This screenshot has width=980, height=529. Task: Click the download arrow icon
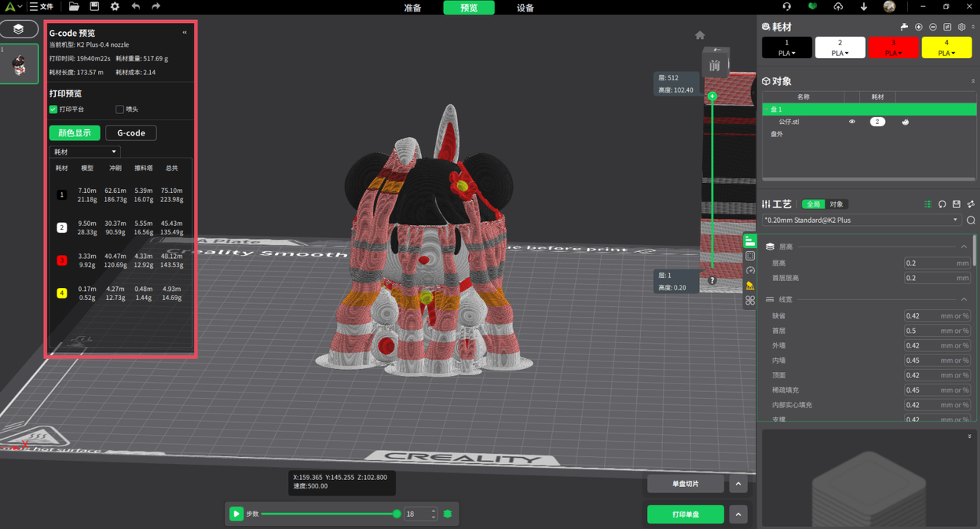tap(864, 7)
